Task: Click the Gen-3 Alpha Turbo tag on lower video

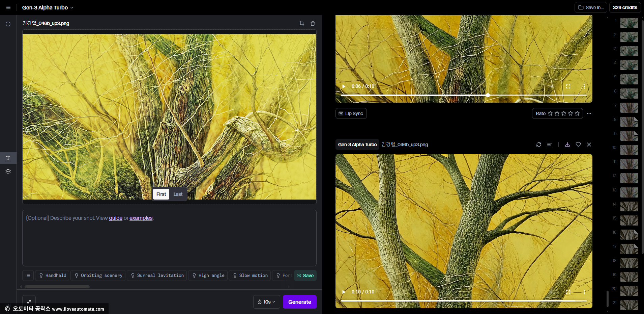Action: click(x=357, y=145)
